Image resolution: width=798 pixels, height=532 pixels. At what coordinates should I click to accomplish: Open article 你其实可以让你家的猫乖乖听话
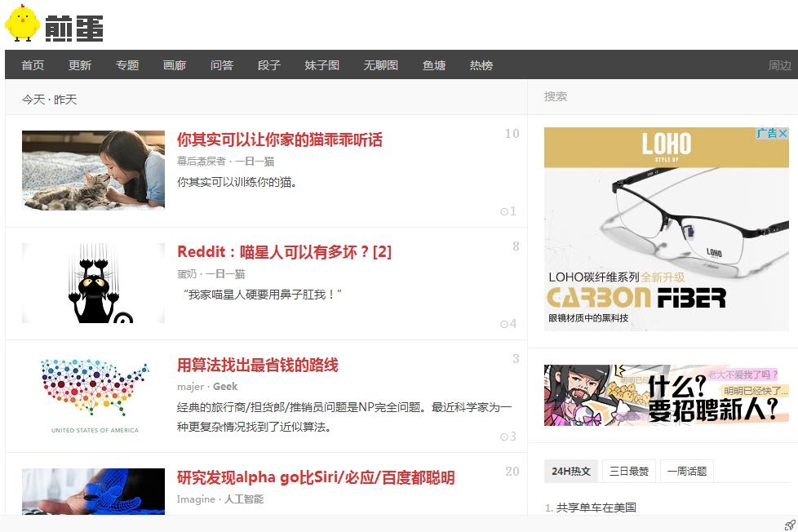(x=280, y=140)
